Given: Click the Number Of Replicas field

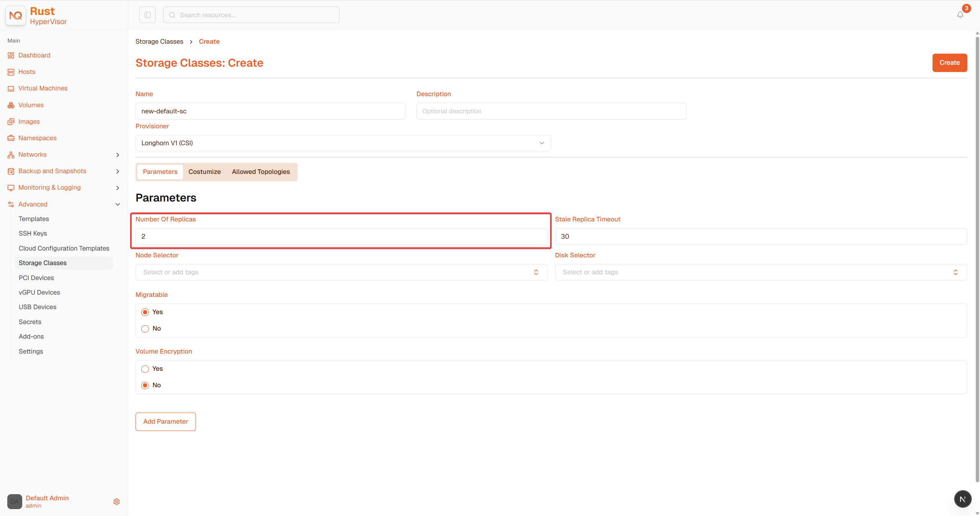Looking at the screenshot, I should pyautogui.click(x=341, y=236).
